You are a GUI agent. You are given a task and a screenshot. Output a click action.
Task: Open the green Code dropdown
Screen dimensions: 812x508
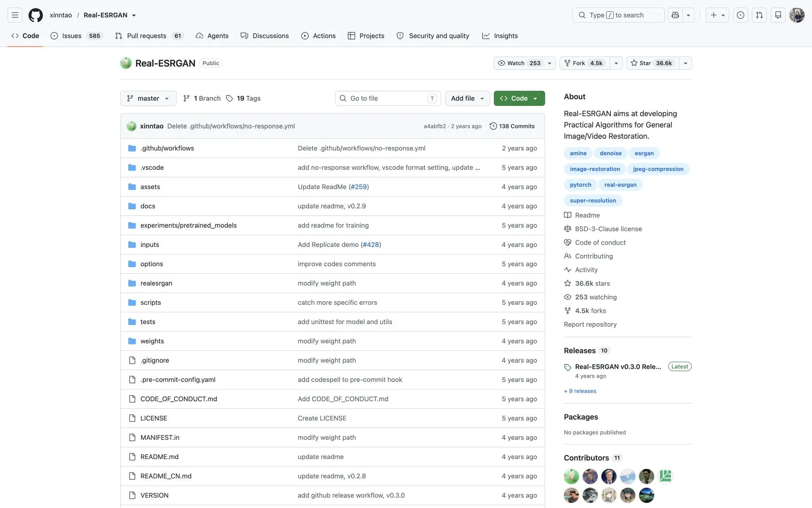pos(519,98)
